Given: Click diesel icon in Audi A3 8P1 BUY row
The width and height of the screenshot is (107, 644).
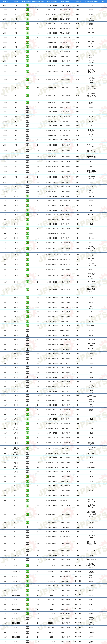Looking at the screenshot, I should 28,182.
